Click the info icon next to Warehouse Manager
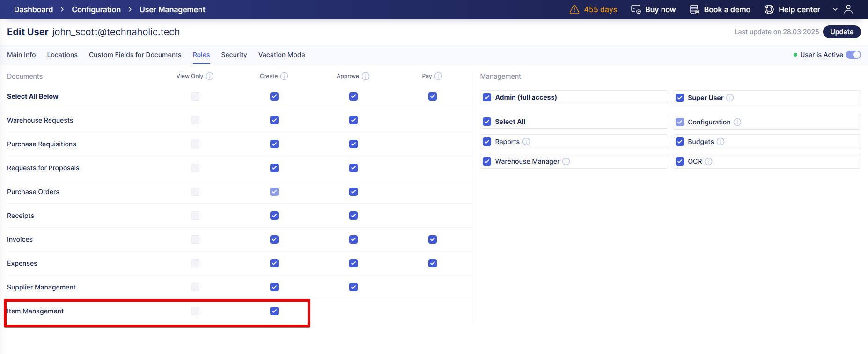 tap(566, 161)
